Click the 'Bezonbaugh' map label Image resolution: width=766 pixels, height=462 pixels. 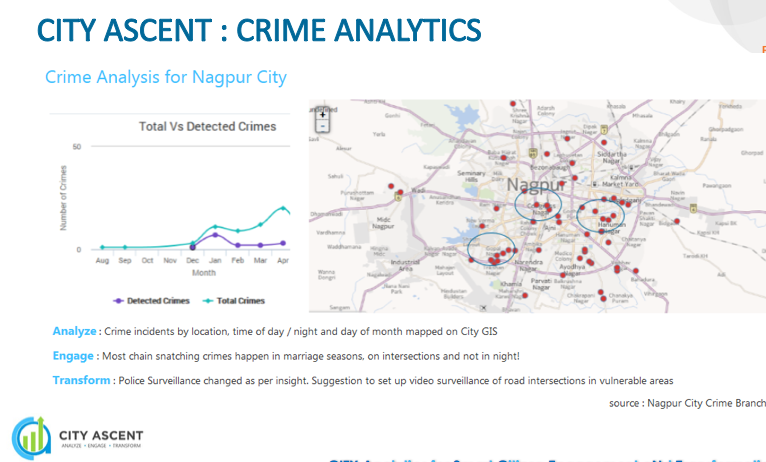click(550, 167)
